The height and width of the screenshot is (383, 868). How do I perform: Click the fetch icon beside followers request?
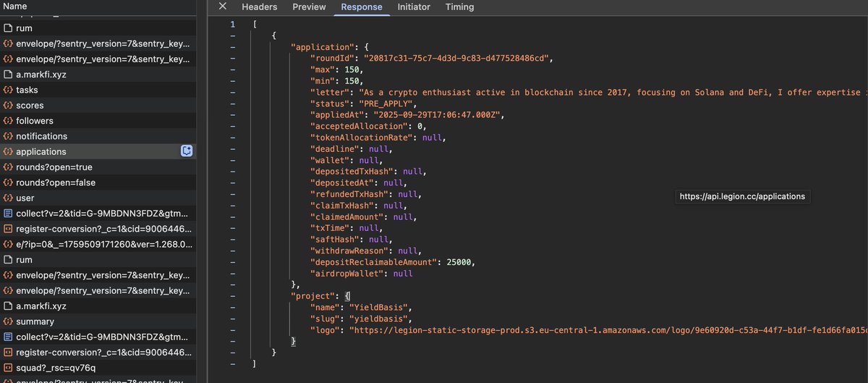[x=8, y=121]
